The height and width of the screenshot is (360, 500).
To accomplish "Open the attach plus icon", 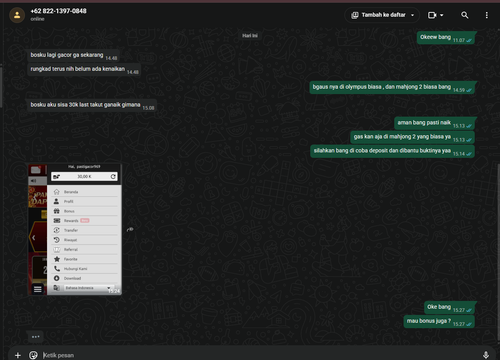I will [x=18, y=355].
